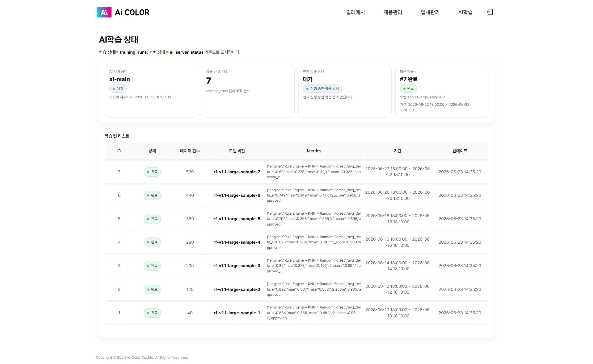Viewport: 593px width, 364px height.
Task: Click model version rf-v1.1-large-sample-5
Action: [x=237, y=219]
